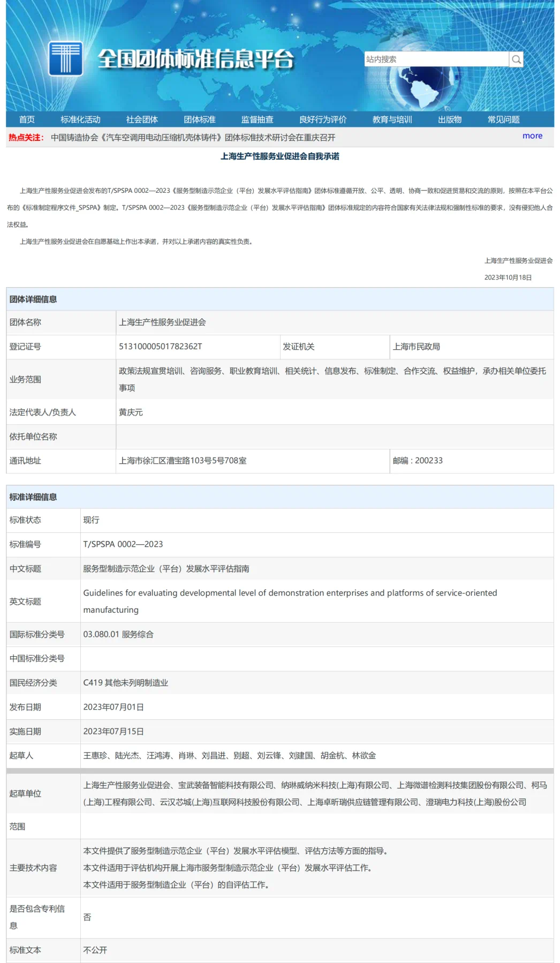Open the 团体标准 menu item

pyautogui.click(x=200, y=119)
